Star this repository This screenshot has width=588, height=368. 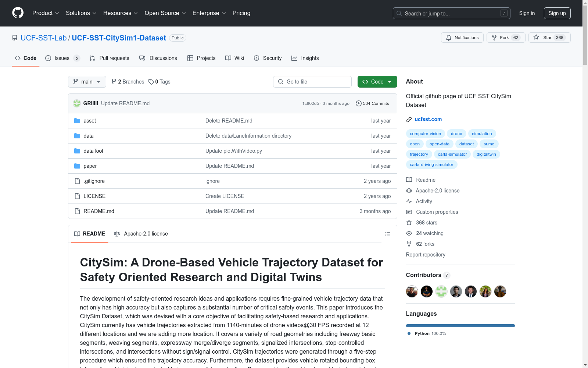(549, 38)
